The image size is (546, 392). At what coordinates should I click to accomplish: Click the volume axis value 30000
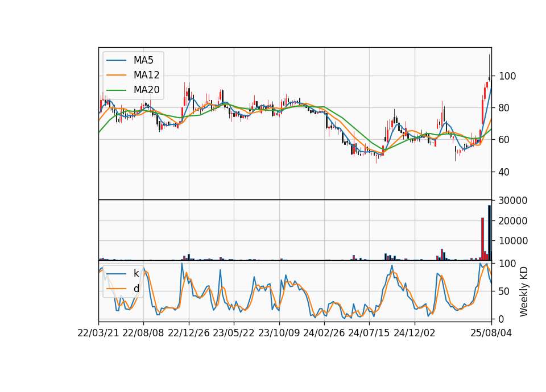tap(513, 201)
